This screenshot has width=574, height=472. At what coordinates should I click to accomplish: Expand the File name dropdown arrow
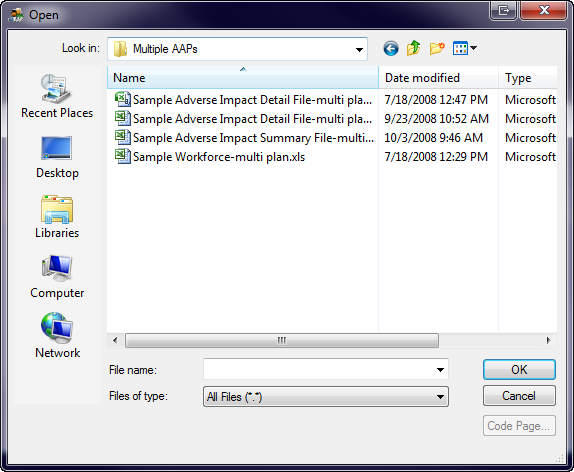(440, 370)
